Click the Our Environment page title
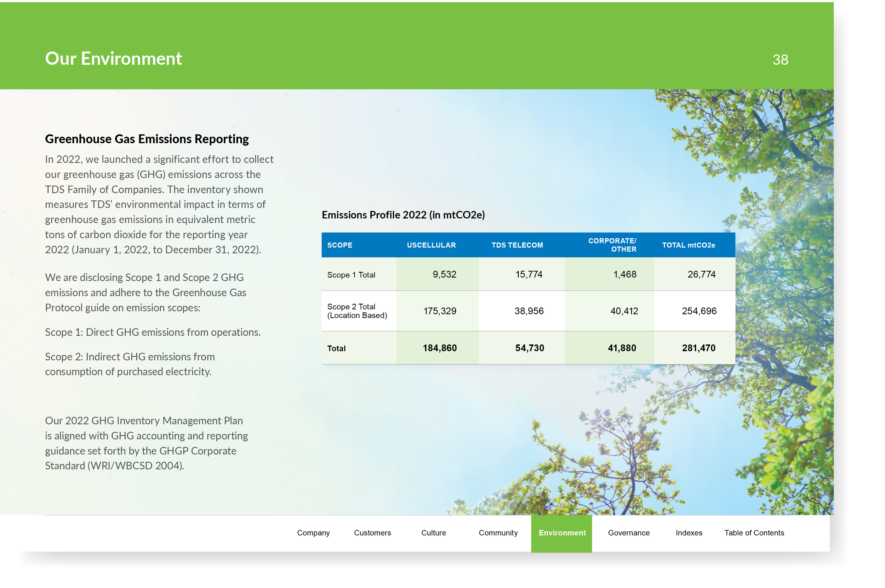The height and width of the screenshot is (588, 885). pos(113,58)
